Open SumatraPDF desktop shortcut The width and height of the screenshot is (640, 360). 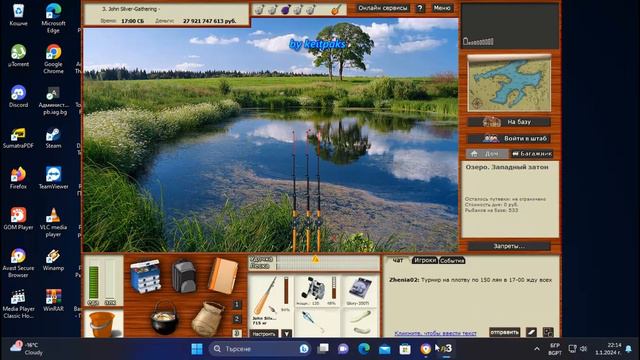tap(18, 138)
